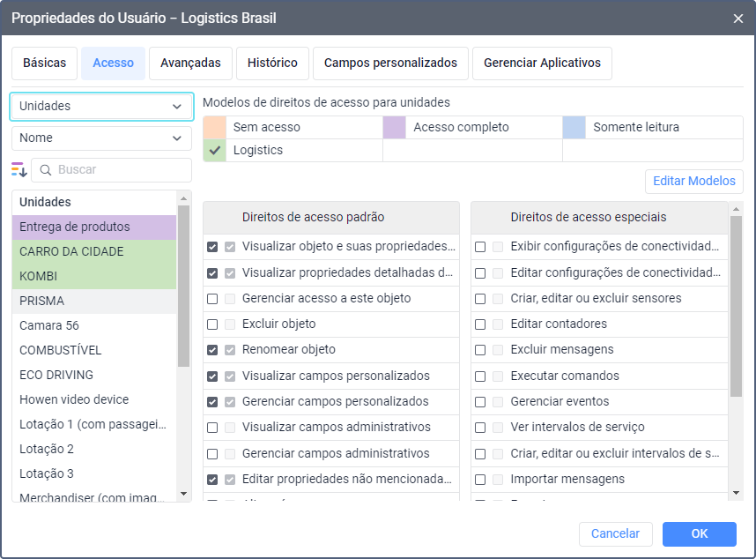Select the 'Acesso completo' purple swatch
This screenshot has width=756, height=559.
[394, 127]
